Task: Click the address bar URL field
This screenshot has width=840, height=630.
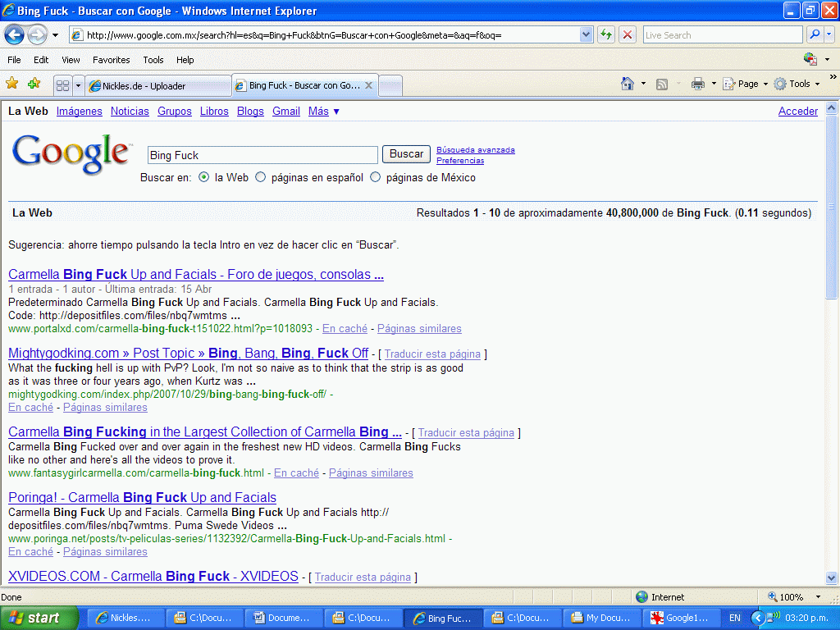Action: coord(325,34)
